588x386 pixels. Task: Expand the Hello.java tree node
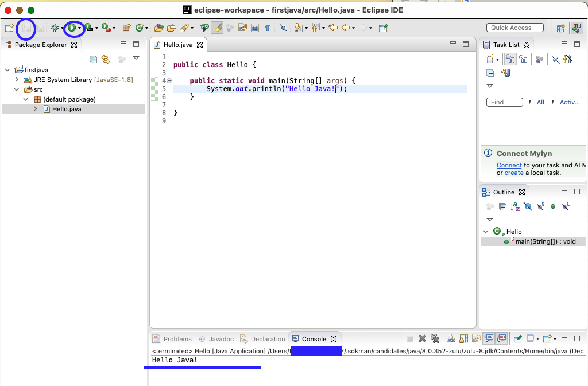pos(36,109)
